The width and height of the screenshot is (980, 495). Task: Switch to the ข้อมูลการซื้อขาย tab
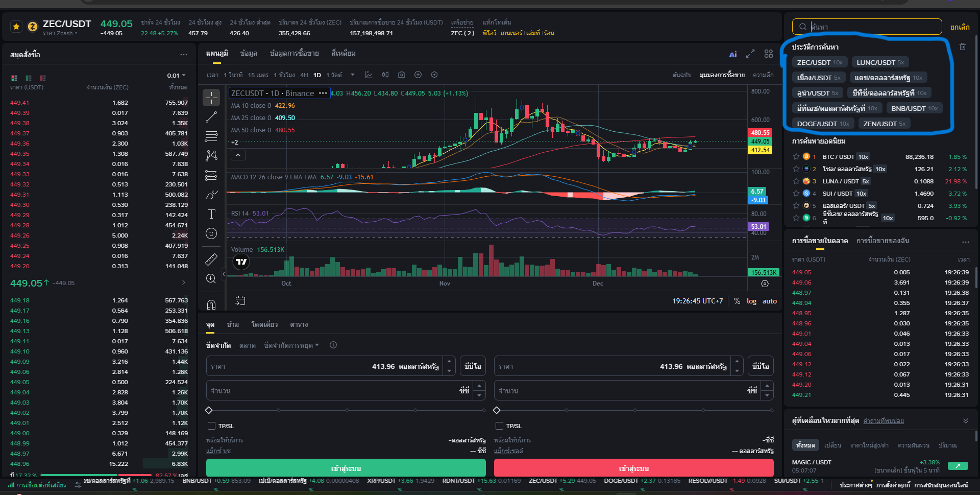[x=295, y=53]
